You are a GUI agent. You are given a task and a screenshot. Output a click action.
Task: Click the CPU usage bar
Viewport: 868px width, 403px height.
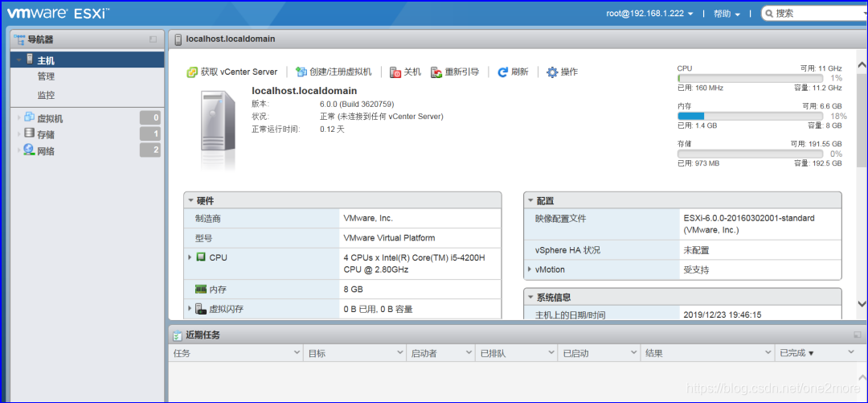click(750, 78)
